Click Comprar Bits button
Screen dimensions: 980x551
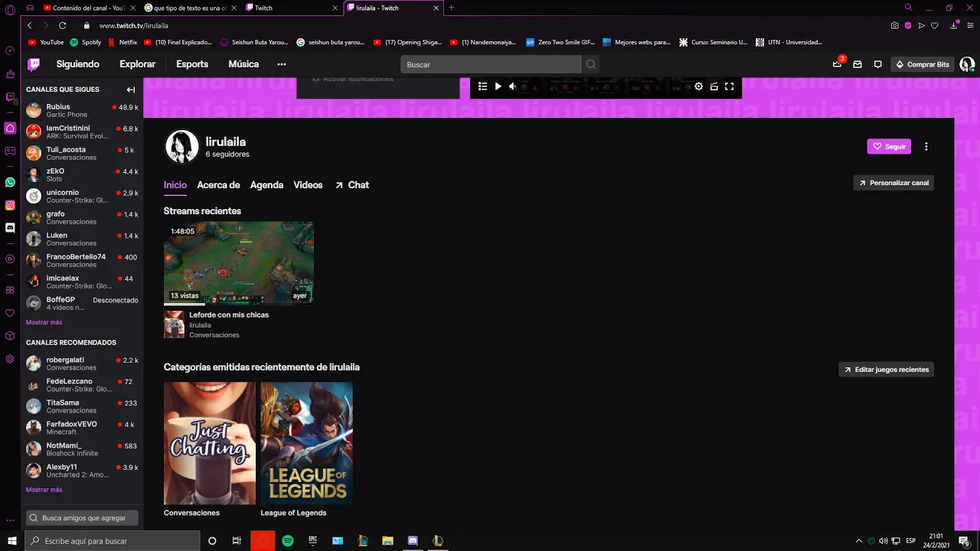pos(923,64)
